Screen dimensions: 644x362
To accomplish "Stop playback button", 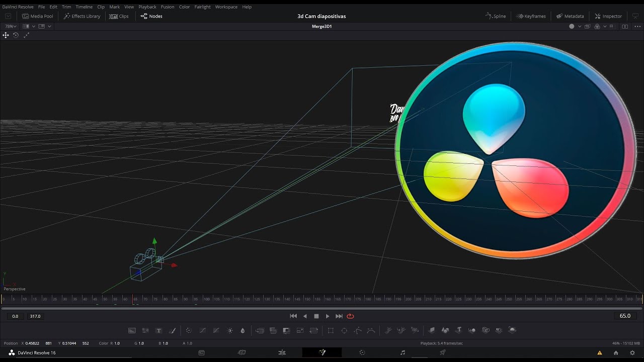I will pos(316,316).
